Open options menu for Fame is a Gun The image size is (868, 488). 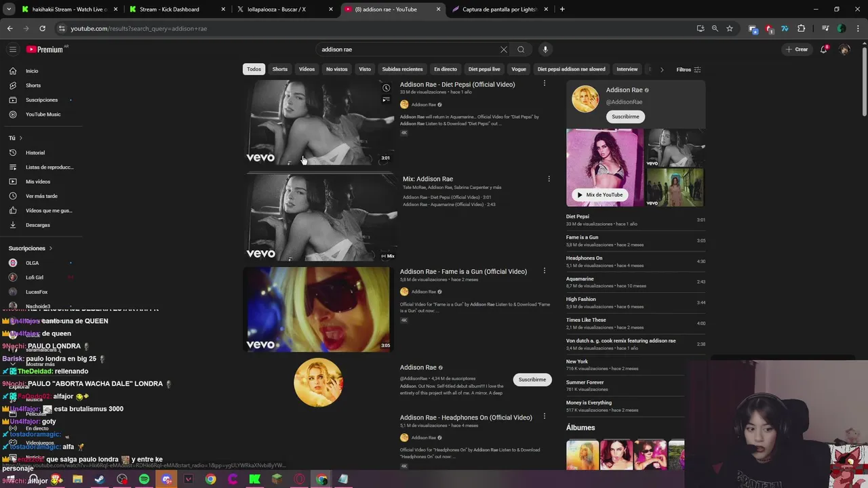[x=544, y=270]
